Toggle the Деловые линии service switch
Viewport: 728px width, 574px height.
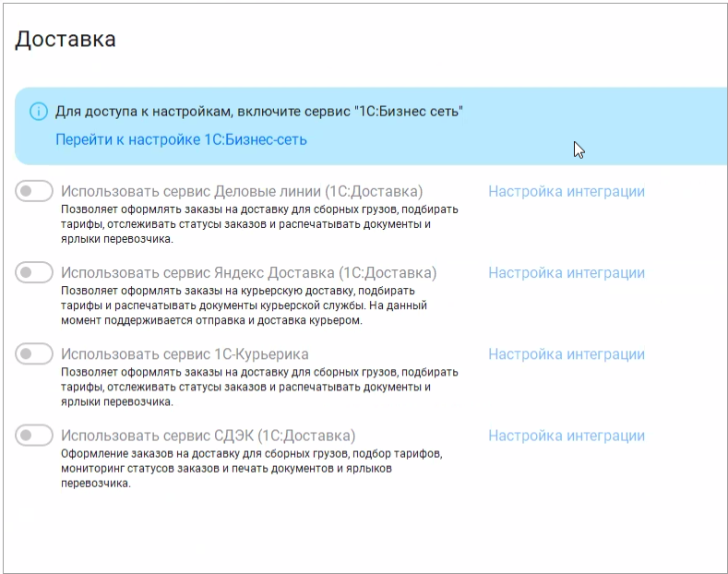click(x=34, y=191)
